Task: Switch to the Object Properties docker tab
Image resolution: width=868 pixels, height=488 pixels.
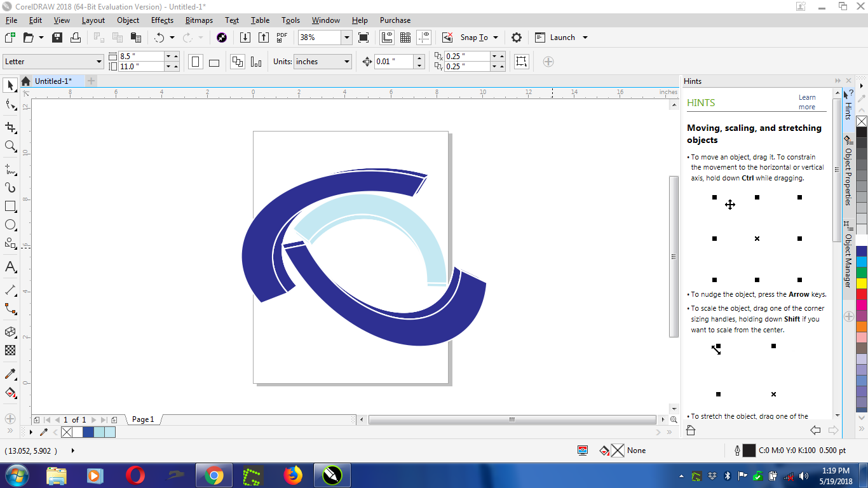Action: 848,170
